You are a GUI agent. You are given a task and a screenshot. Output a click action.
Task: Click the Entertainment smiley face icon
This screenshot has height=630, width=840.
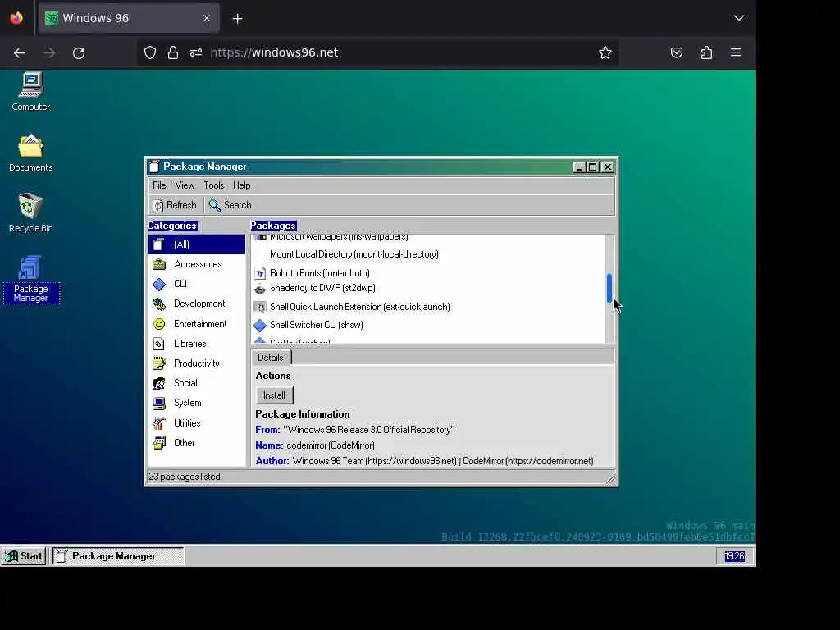pyautogui.click(x=159, y=324)
